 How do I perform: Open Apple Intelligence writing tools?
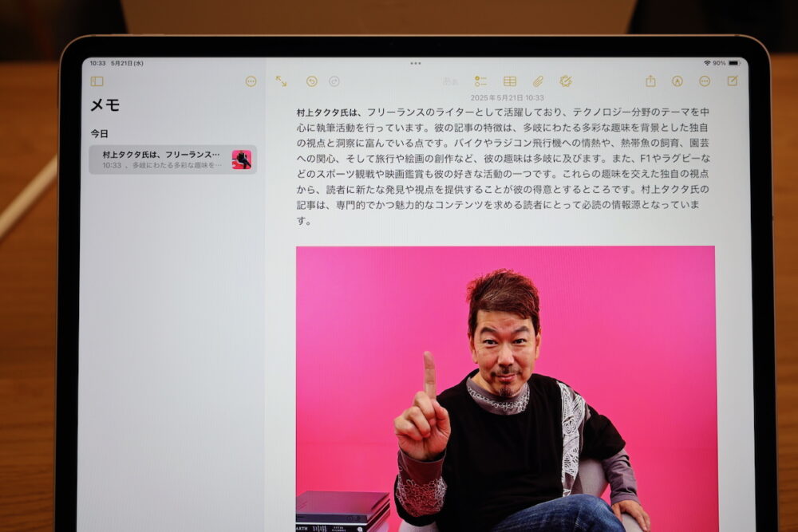click(566, 81)
